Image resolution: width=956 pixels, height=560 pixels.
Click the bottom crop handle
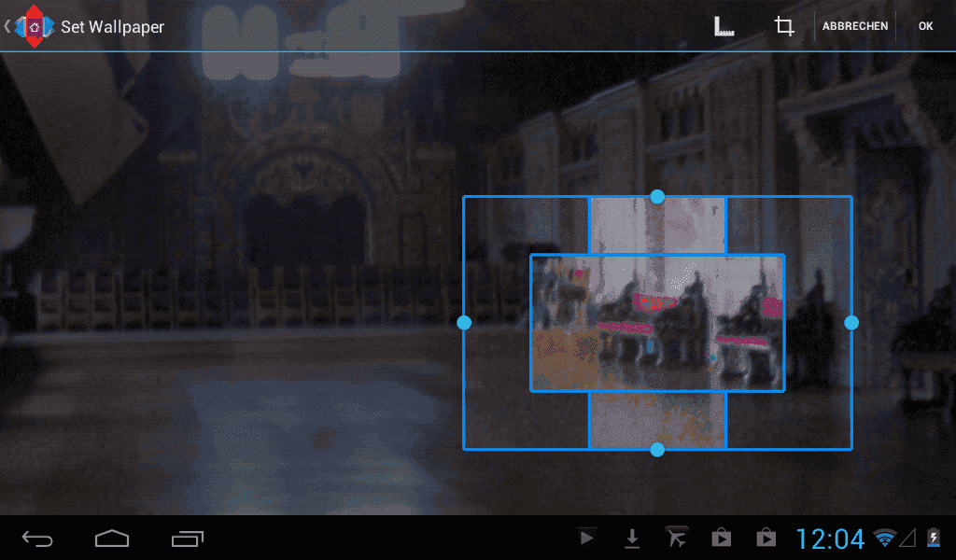pos(657,450)
